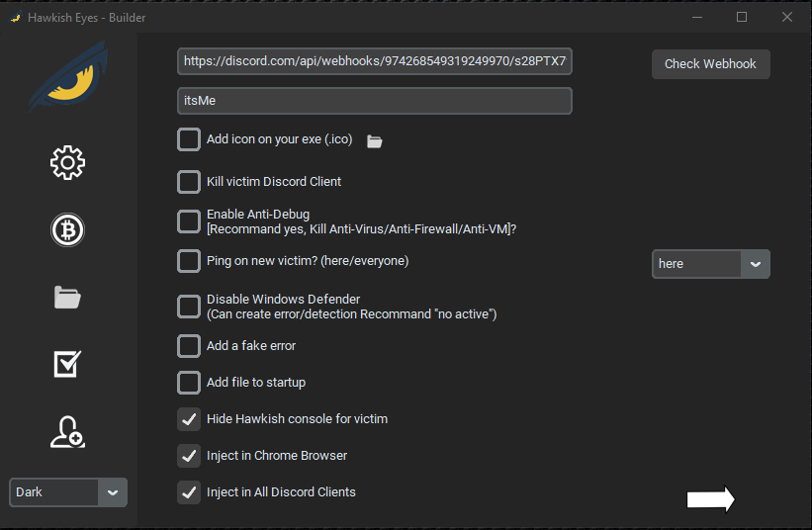Viewport: 812px width, 530px height.
Task: Untick 'Inject in All Discord Clients' checkbox
Action: (x=189, y=492)
